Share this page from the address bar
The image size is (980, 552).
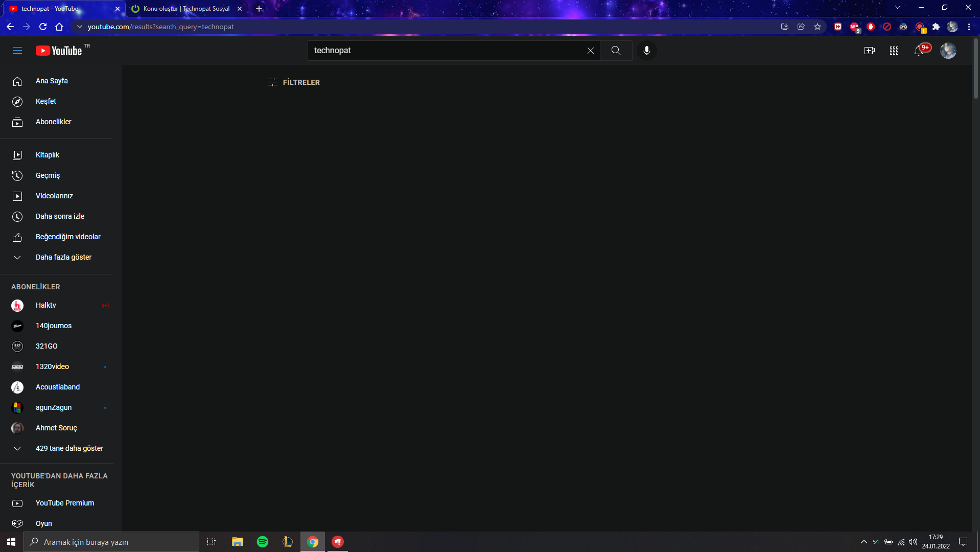click(x=801, y=27)
